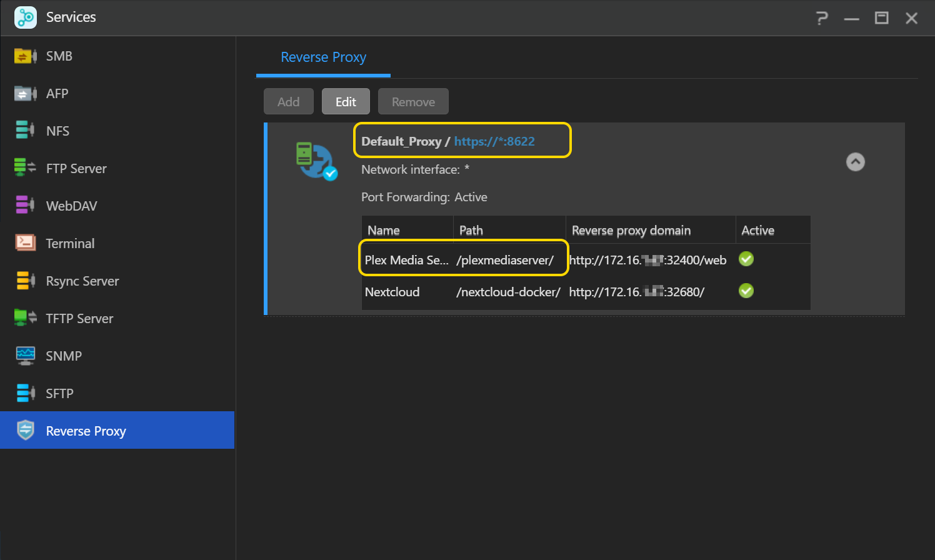935x560 pixels.
Task: Click the Rsync Server icon
Action: tap(25, 281)
